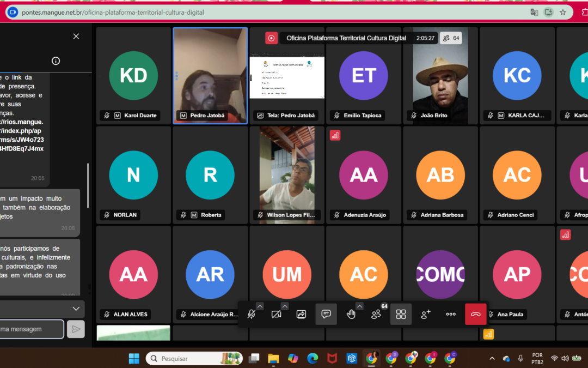Click the chat info icon
Image resolution: width=588 pixels, height=368 pixels.
point(56,61)
